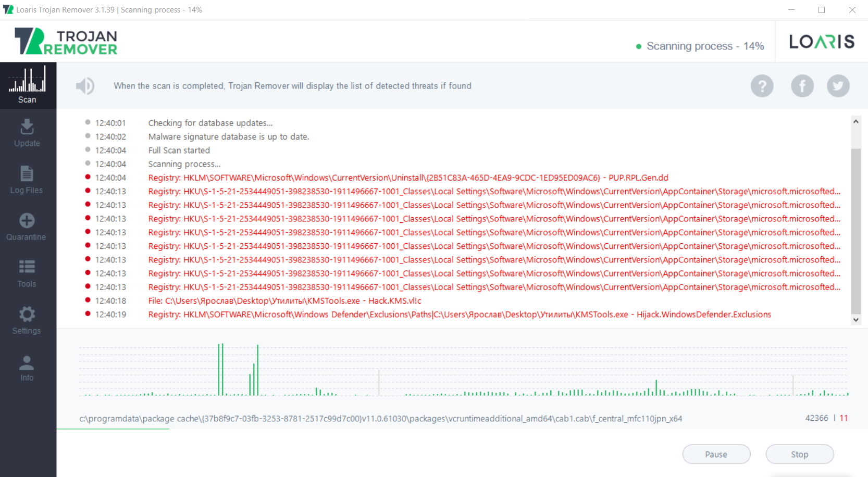868x477 pixels.
Task: Open help question mark icon
Action: tap(762, 86)
